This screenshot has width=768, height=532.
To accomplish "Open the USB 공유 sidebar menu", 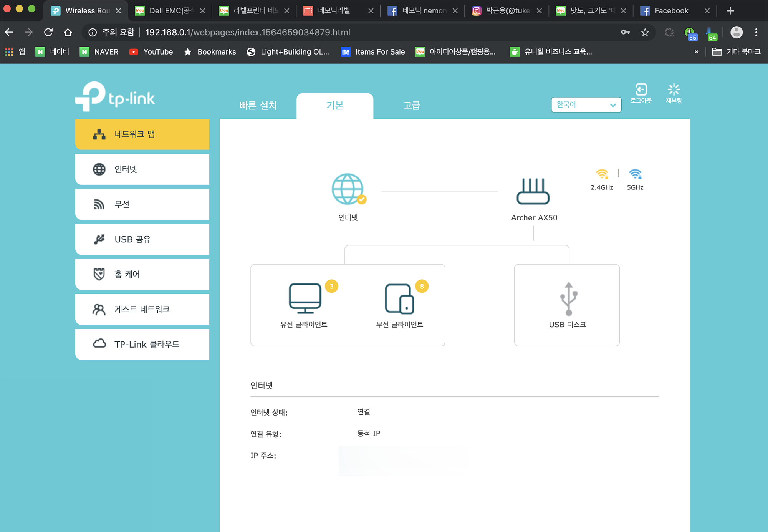I will [x=142, y=239].
